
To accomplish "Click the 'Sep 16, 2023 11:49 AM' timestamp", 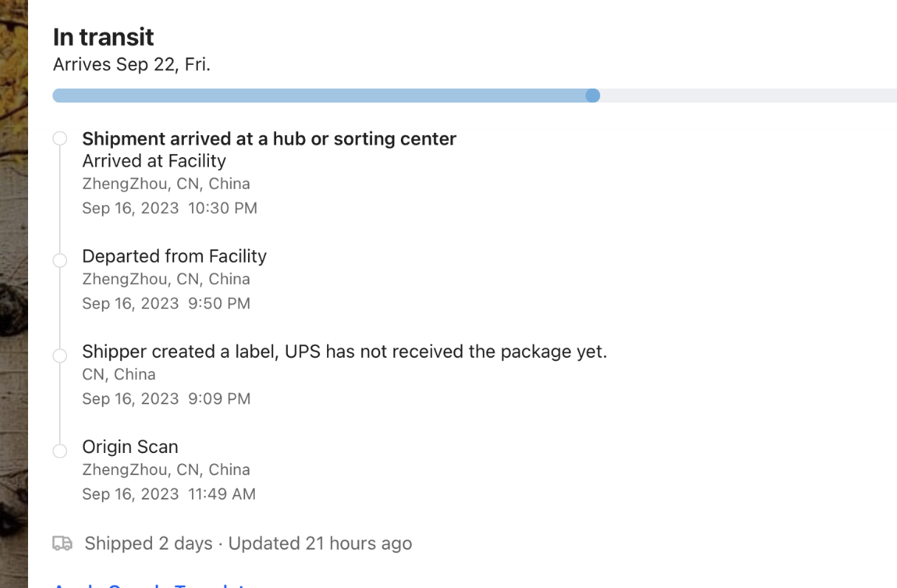I will pos(168,494).
